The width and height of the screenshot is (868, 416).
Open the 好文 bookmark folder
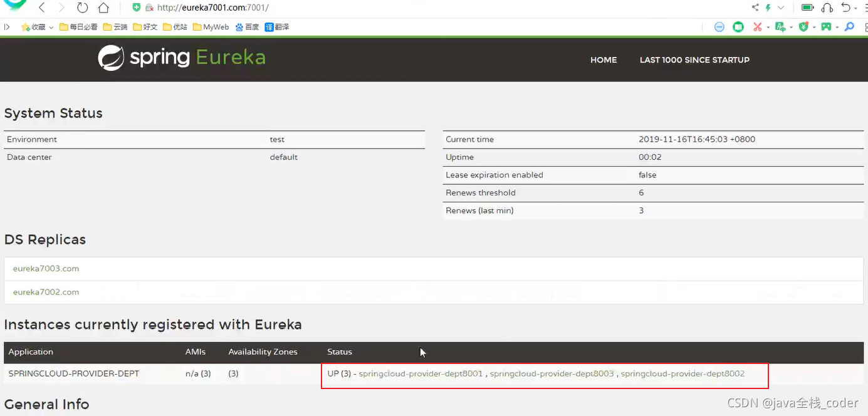[x=145, y=27]
